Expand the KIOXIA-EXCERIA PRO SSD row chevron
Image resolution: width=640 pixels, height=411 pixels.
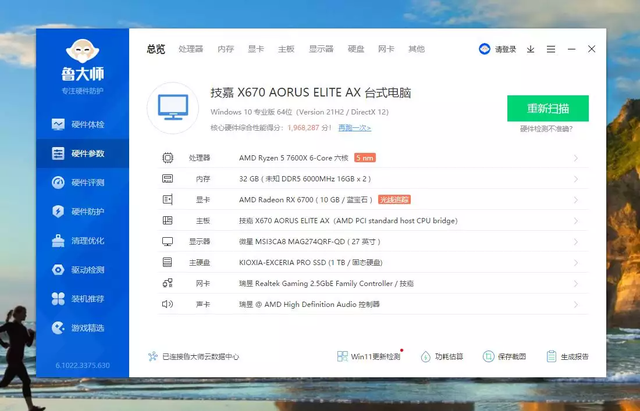[x=576, y=263]
